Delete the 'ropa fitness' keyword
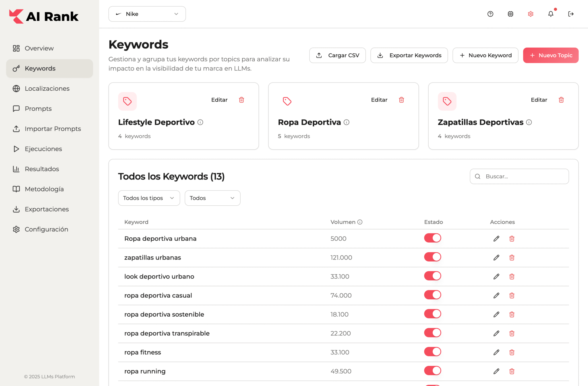Screen dimensions: 588x386 512,352
